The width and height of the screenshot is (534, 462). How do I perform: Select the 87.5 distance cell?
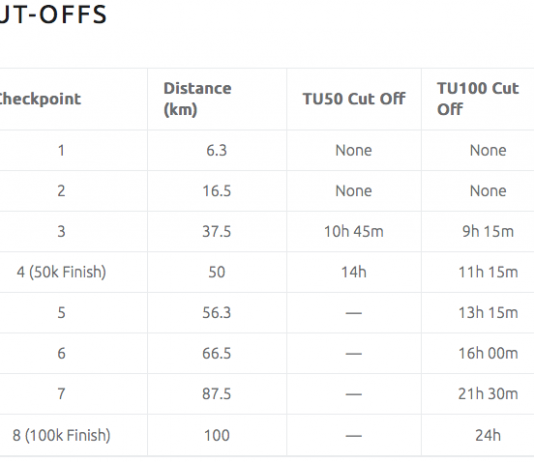pyautogui.click(x=217, y=394)
